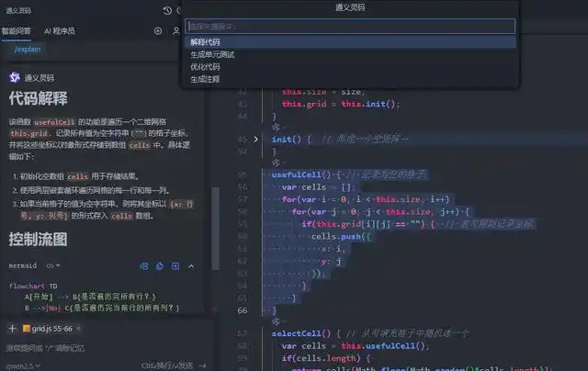Click the this.grid inline code in the explanation

coord(28,133)
